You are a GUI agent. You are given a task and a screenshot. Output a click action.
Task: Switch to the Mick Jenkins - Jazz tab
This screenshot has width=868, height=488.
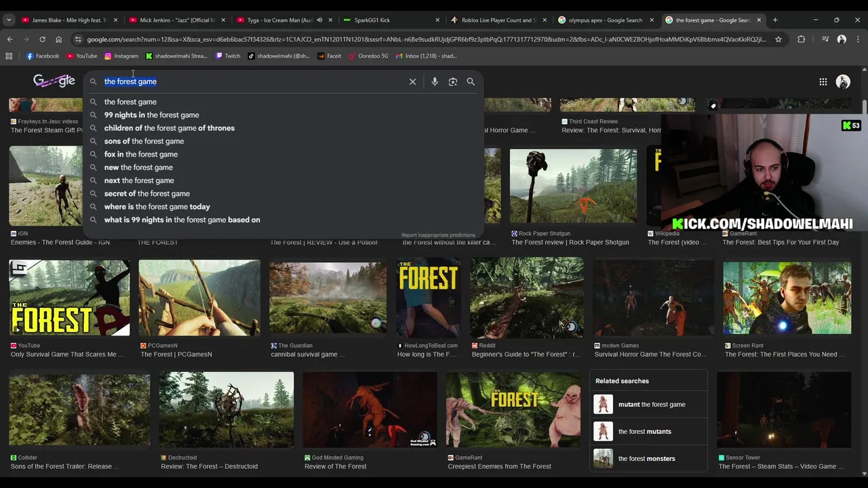pyautogui.click(x=176, y=20)
